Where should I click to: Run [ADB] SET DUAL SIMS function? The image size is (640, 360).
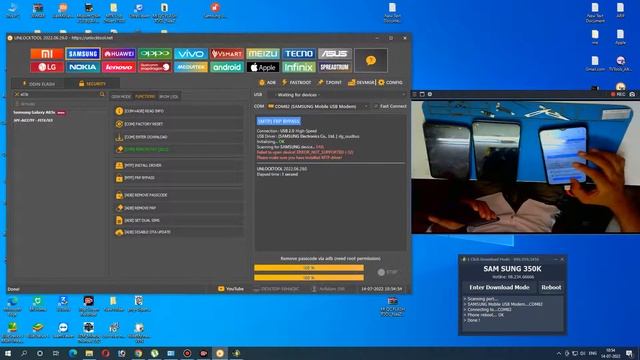pyautogui.click(x=178, y=220)
